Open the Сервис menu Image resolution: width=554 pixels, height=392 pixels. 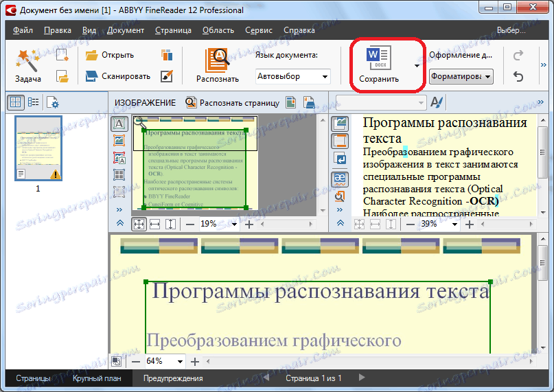[x=259, y=30]
